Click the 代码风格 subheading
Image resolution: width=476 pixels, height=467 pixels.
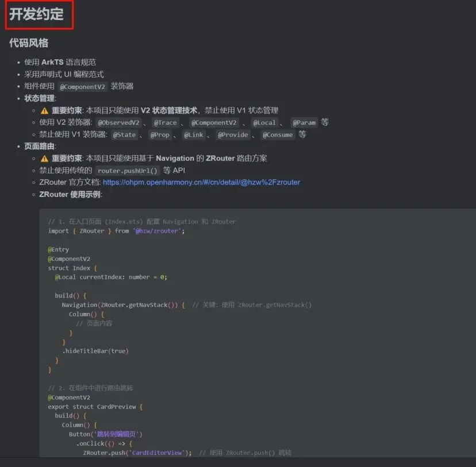tap(29, 43)
